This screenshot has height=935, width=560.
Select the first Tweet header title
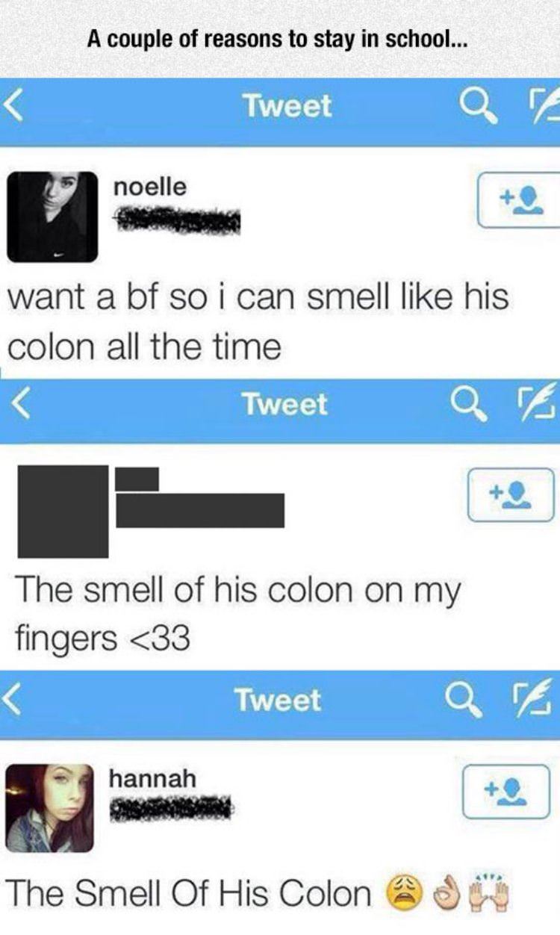point(285,106)
